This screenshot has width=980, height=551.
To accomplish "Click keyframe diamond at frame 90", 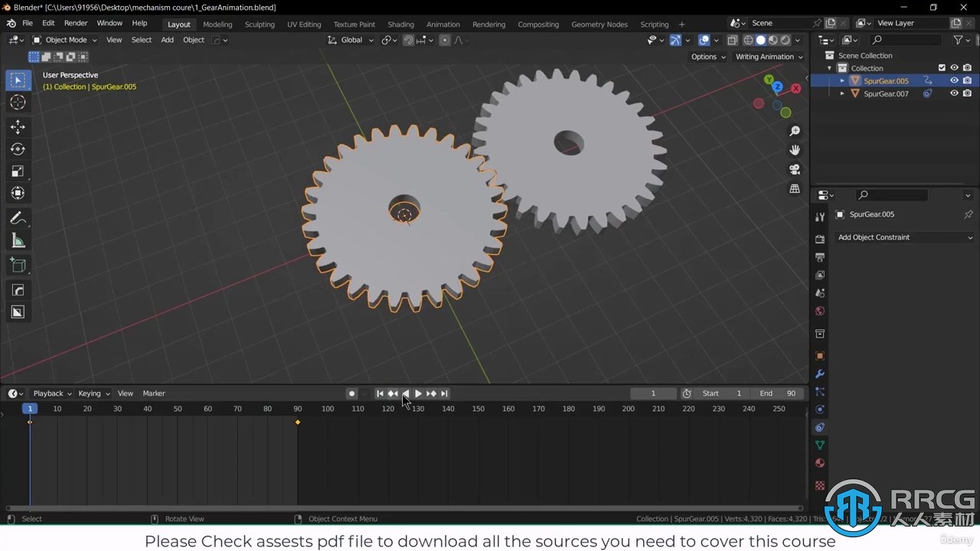I will (298, 422).
